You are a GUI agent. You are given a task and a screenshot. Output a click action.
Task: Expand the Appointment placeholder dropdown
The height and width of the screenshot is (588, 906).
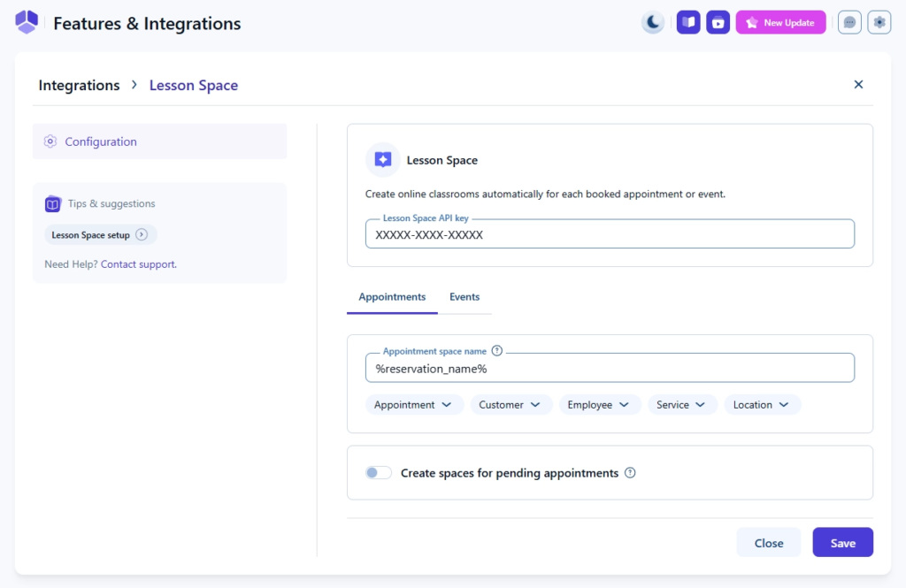tap(413, 405)
